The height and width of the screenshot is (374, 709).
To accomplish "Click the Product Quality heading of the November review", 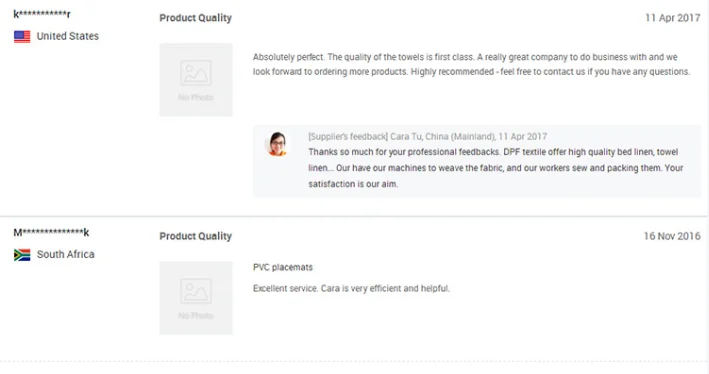I will (195, 236).
